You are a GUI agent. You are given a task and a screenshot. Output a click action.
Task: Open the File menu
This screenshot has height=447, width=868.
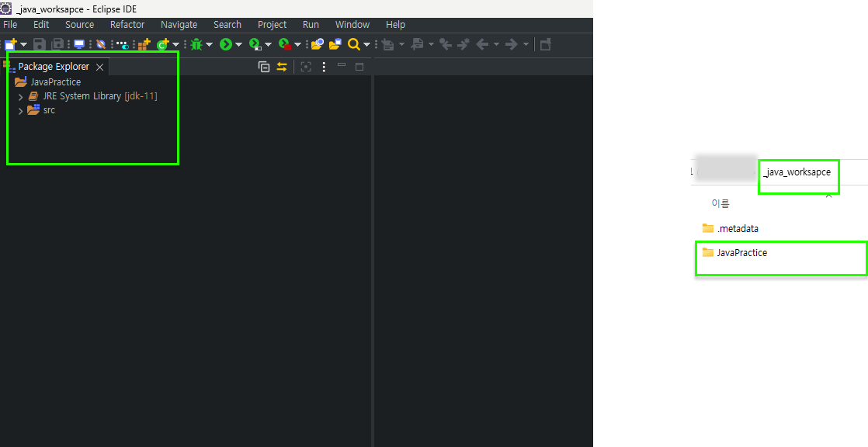(x=10, y=24)
